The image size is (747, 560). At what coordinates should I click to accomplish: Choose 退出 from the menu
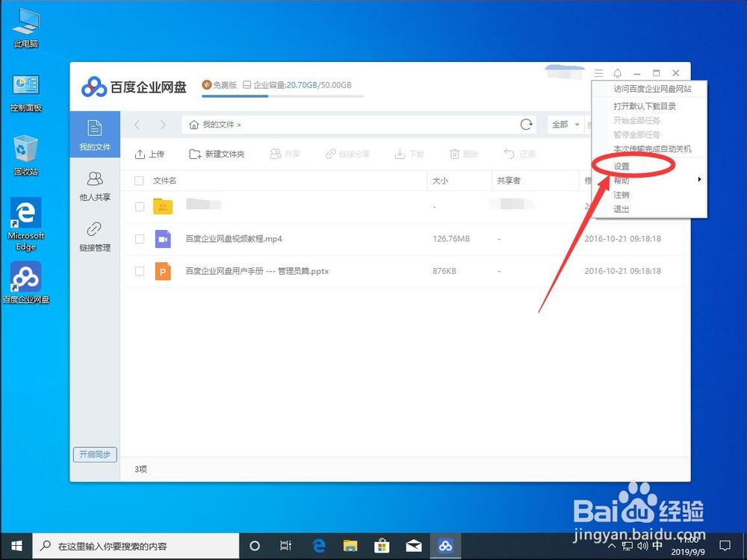click(x=622, y=209)
